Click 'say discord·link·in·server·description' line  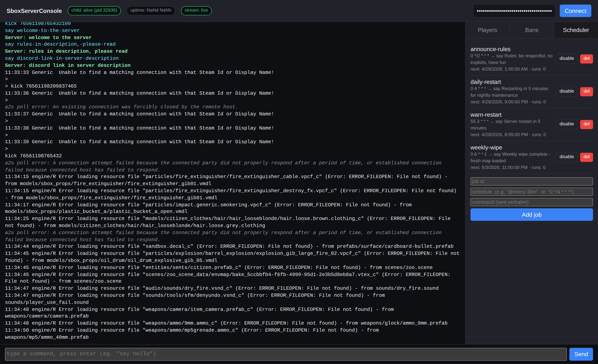coord(62,58)
